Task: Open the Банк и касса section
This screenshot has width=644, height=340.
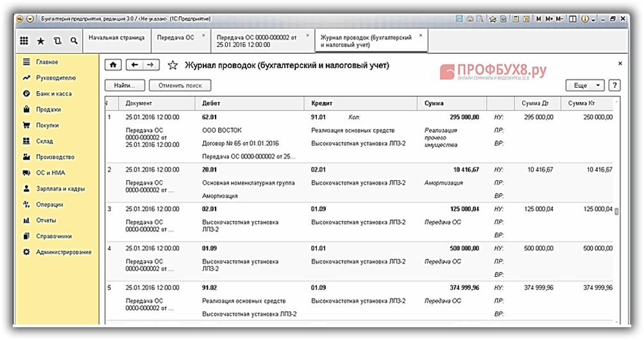Action: point(54,94)
